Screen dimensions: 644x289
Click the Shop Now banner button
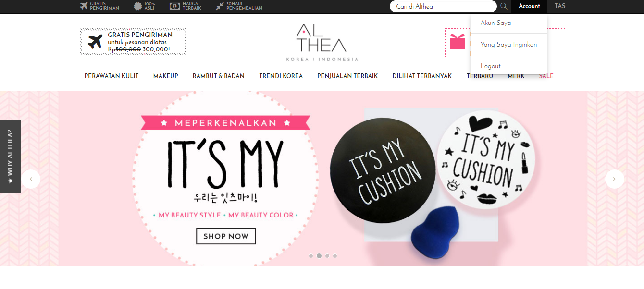[226, 236]
